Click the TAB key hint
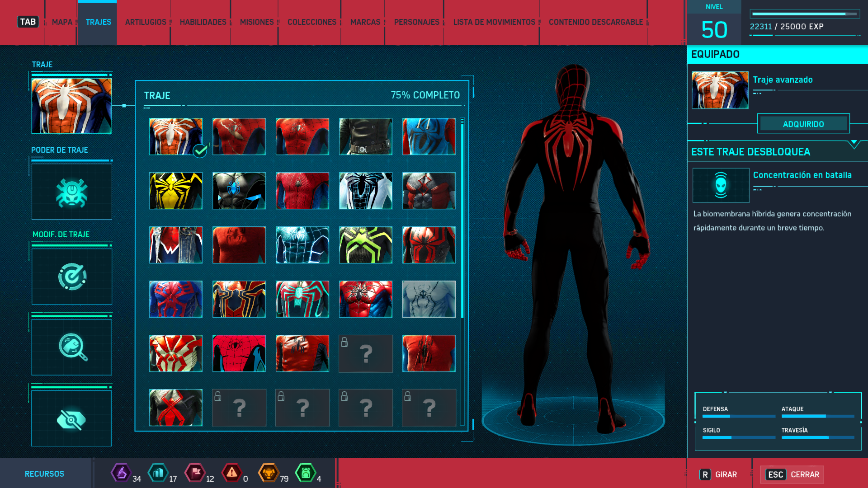 coord(28,22)
